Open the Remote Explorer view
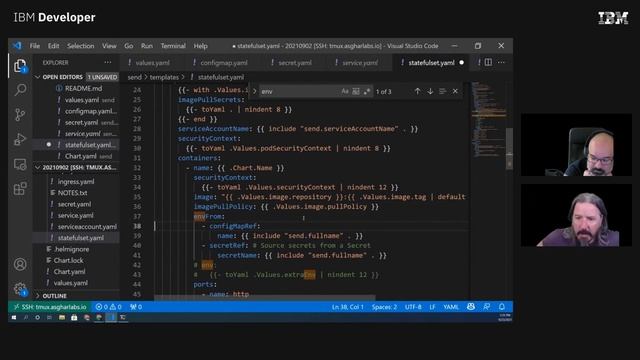Viewport: 640px width, 360px height. (20, 164)
